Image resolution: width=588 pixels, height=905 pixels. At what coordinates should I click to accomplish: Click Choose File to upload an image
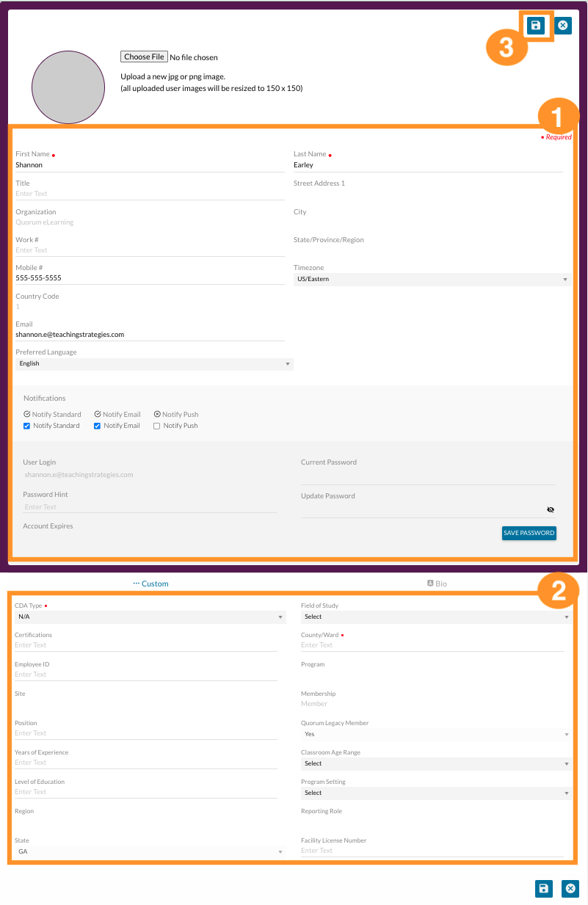[143, 57]
